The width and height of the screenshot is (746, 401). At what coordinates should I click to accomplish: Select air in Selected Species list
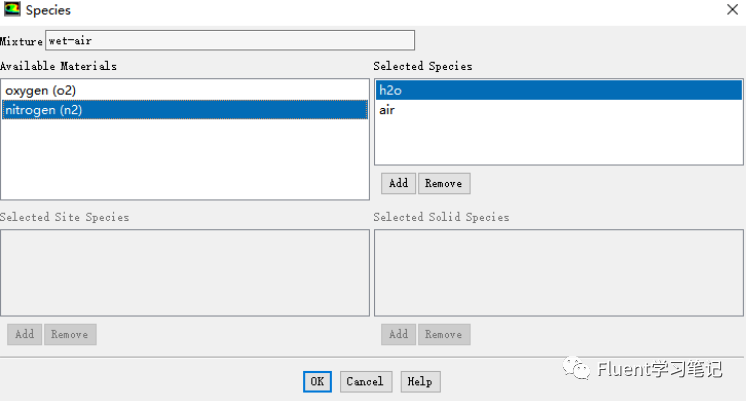559,110
